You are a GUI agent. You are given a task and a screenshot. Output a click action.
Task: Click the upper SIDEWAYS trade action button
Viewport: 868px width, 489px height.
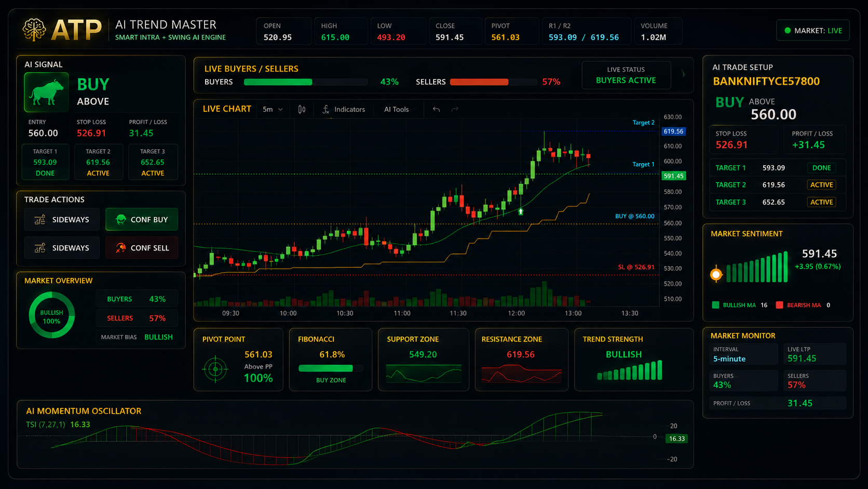(x=62, y=220)
